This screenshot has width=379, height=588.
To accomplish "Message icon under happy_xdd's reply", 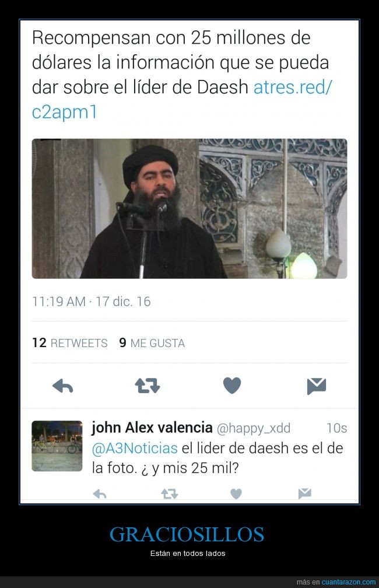I will coord(305,494).
